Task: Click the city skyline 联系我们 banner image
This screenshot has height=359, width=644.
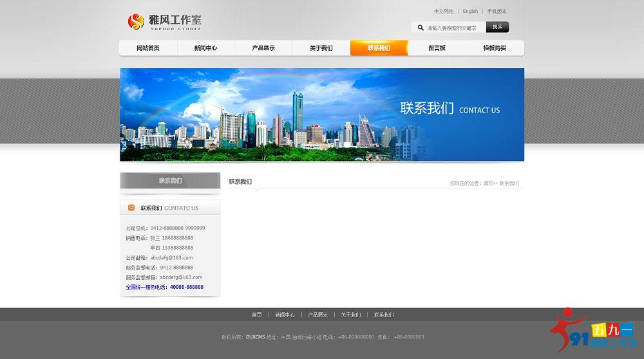Action: 322,115
